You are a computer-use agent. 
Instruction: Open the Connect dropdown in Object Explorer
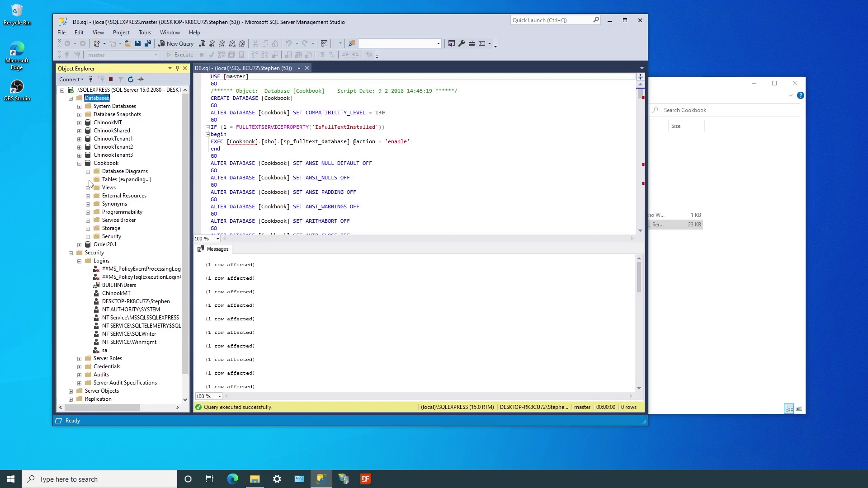point(71,79)
